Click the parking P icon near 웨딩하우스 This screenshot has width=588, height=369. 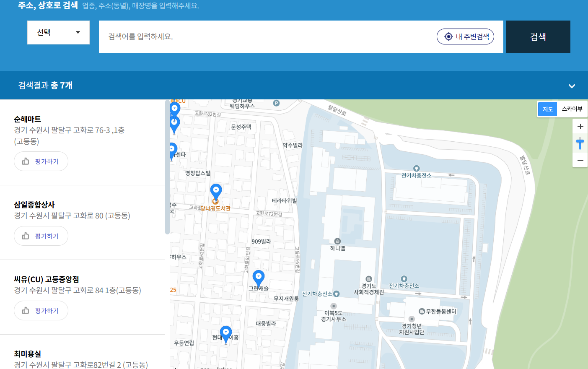276,103
